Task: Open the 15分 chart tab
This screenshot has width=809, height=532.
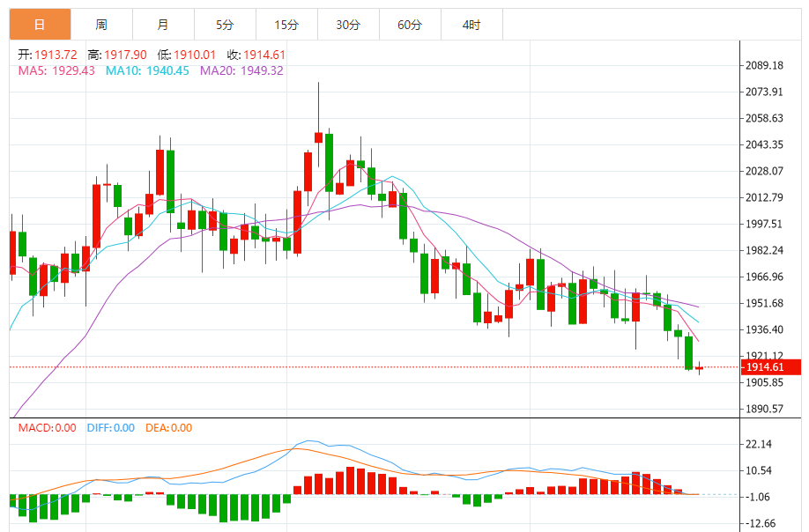Action: click(287, 25)
